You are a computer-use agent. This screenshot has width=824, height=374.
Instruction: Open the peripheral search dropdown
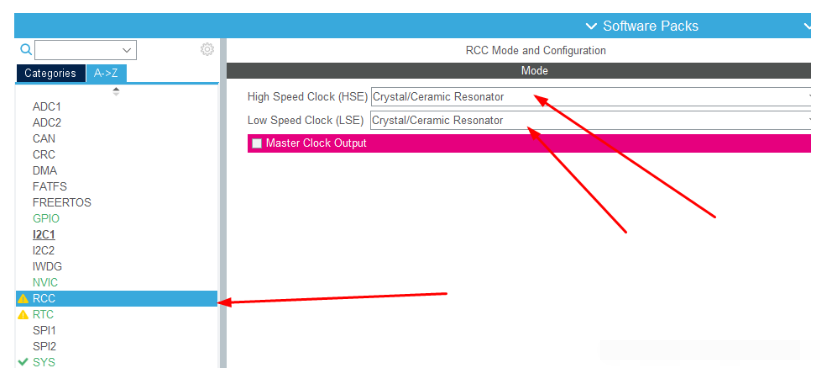127,50
